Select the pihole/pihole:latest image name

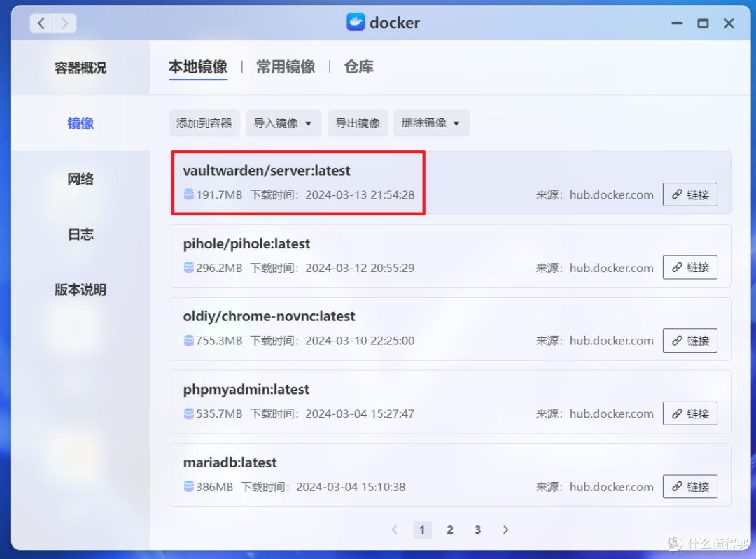[246, 244]
